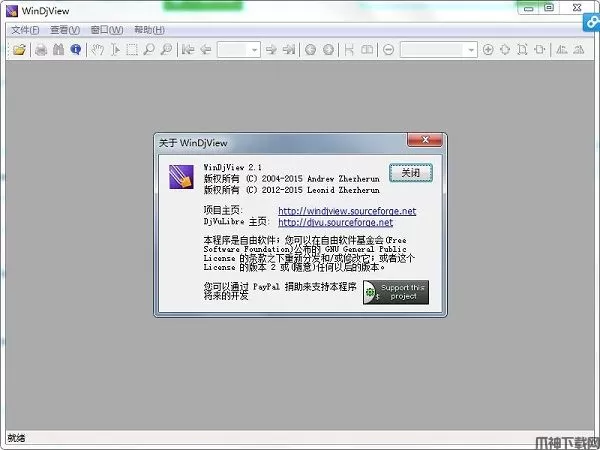Select the Hand drag tool
The height and width of the screenshot is (450, 600).
(x=98, y=50)
